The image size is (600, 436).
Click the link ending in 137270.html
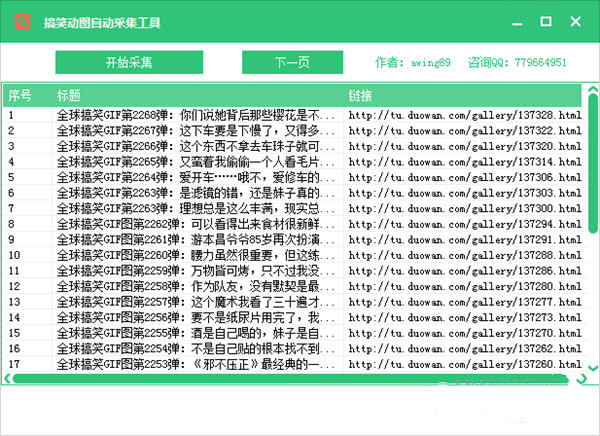(465, 333)
